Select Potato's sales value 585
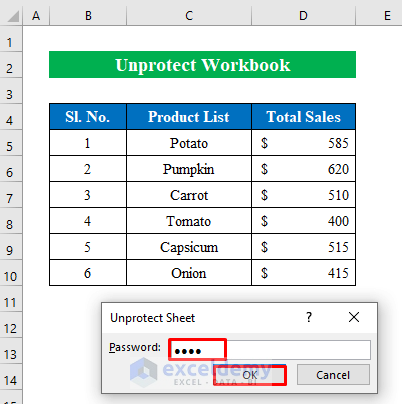 [x=303, y=143]
